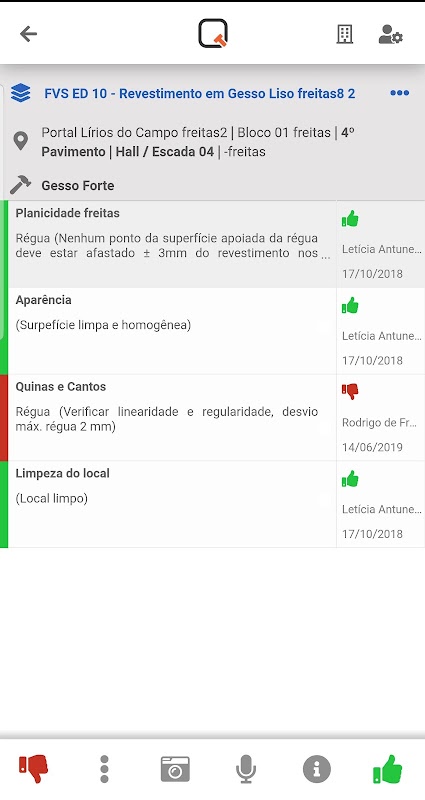Open vertical dots menu in bottom bar
425x800 pixels.
pos(104,769)
